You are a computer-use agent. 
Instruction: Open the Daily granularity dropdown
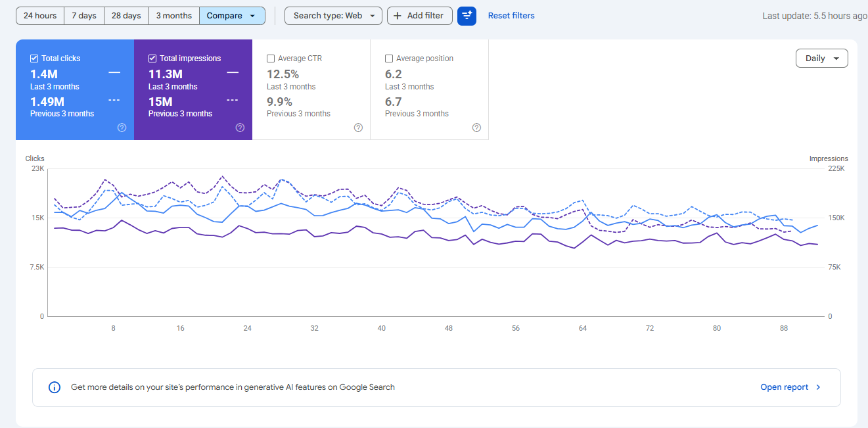(821, 59)
